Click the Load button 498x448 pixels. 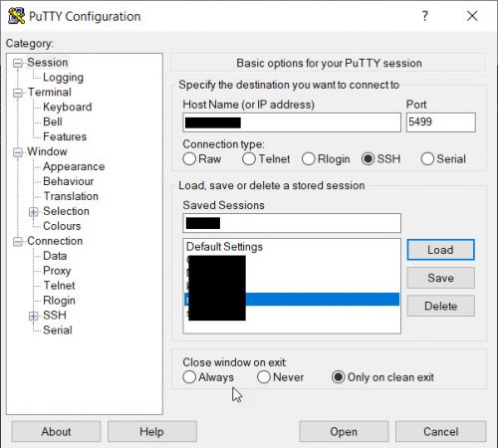tap(440, 250)
